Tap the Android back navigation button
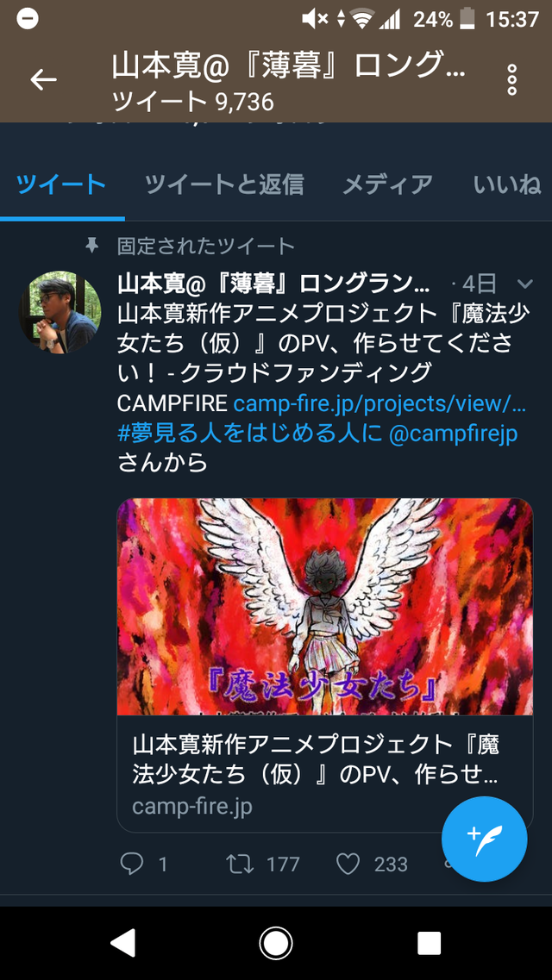552x980 pixels. [x=122, y=943]
